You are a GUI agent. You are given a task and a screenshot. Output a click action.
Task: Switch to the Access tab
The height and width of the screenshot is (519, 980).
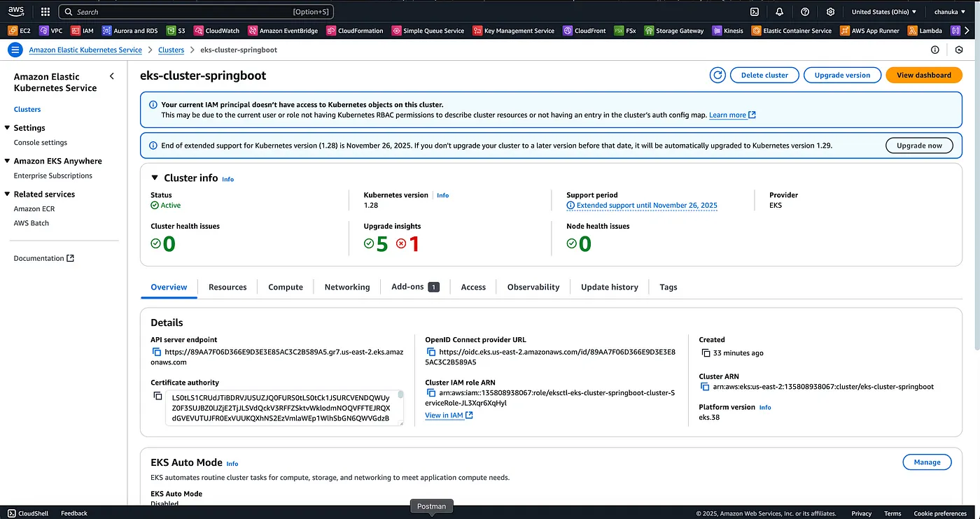(473, 287)
